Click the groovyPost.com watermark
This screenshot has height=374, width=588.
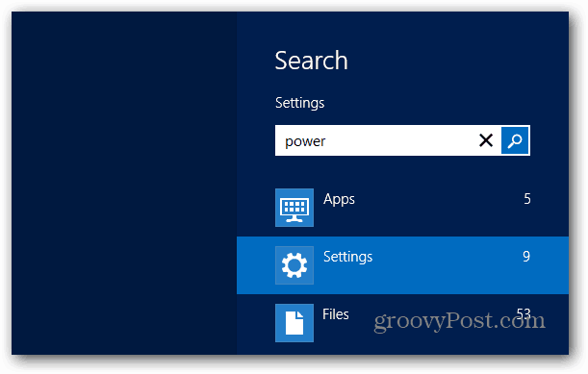tap(459, 321)
